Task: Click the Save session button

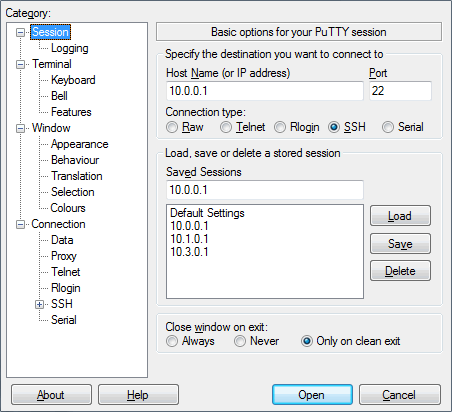Action: tap(400, 244)
